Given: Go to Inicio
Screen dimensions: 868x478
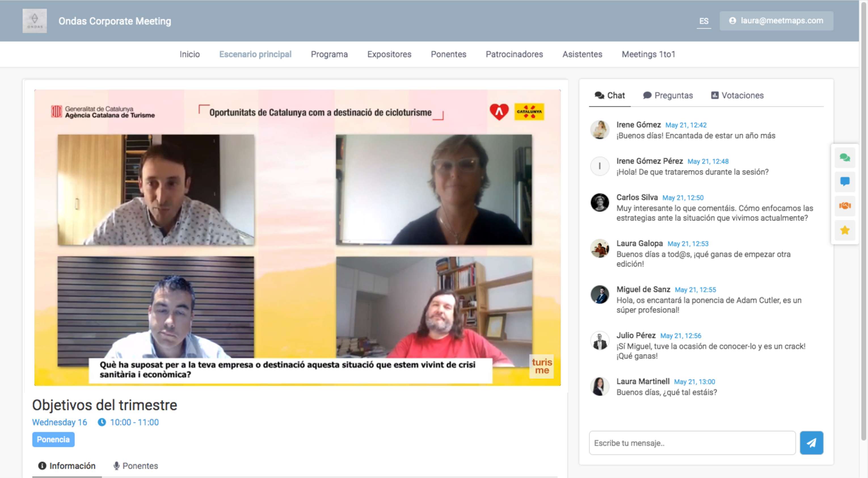Looking at the screenshot, I should [x=190, y=54].
